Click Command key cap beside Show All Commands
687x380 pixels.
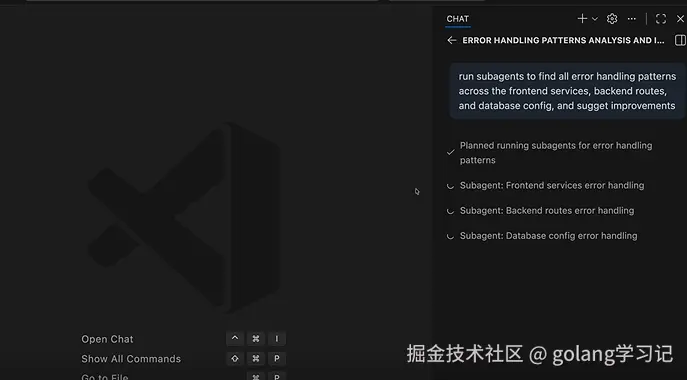point(256,359)
